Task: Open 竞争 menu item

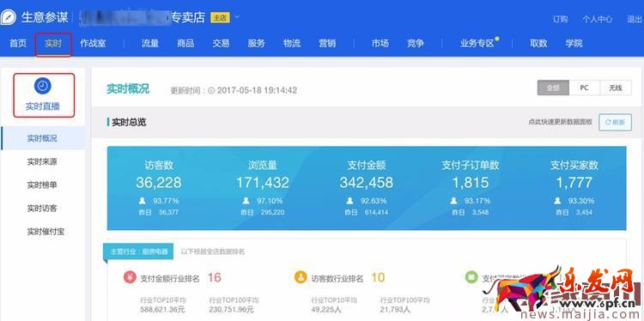Action: tap(416, 43)
